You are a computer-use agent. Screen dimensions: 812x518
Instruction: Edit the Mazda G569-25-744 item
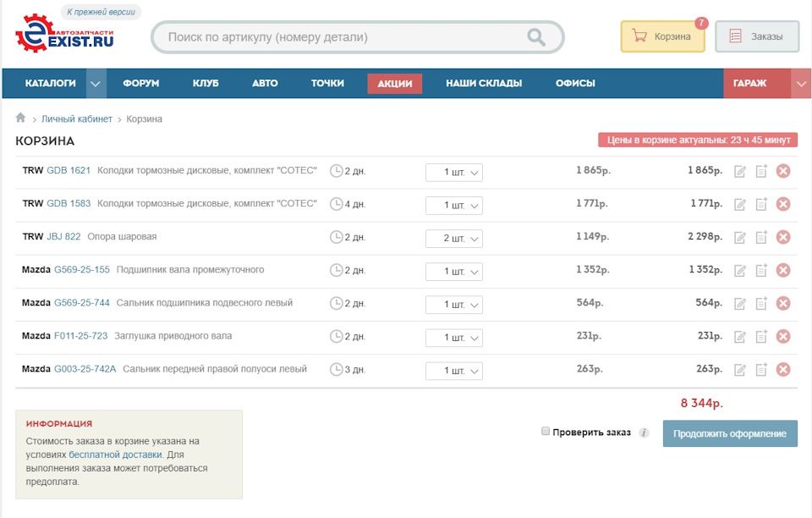[740, 304]
